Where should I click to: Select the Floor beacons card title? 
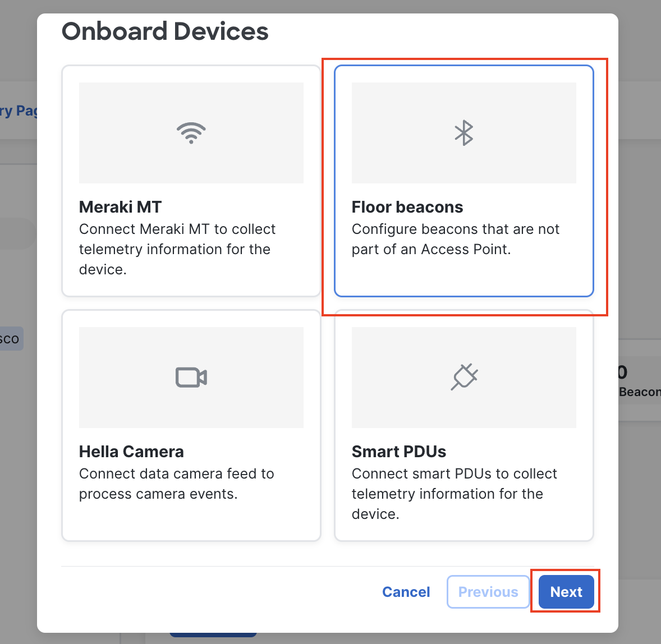(x=407, y=207)
